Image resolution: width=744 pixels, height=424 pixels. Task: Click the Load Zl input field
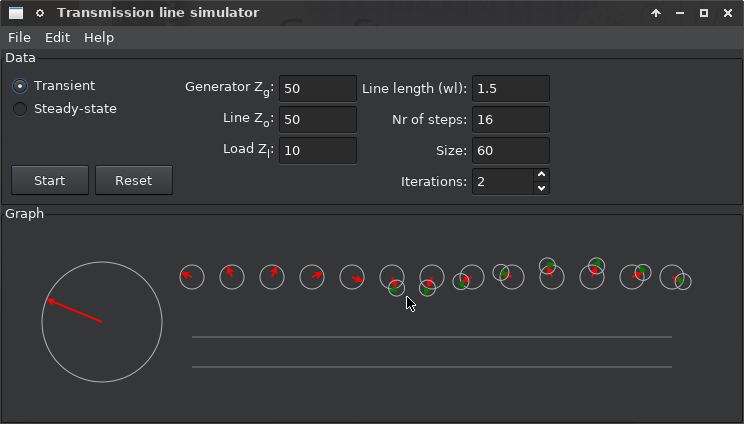(318, 150)
